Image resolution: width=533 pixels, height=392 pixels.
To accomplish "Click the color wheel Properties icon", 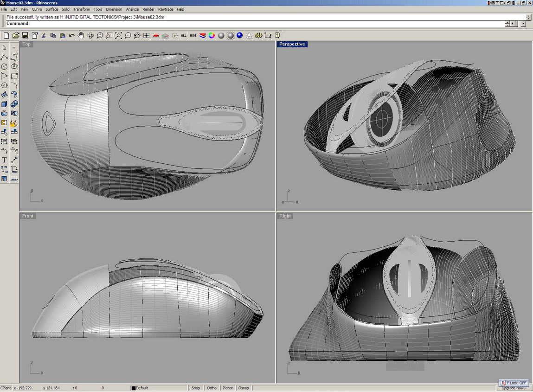I will [x=212, y=35].
